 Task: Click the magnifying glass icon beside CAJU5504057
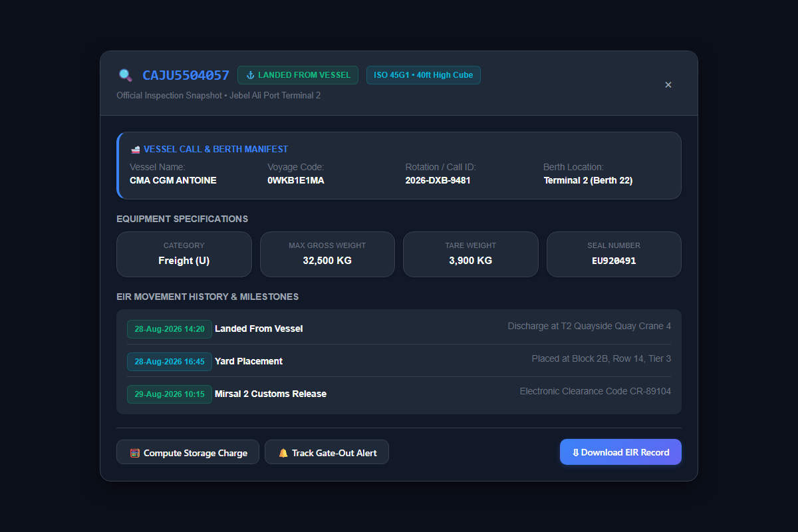tap(125, 75)
